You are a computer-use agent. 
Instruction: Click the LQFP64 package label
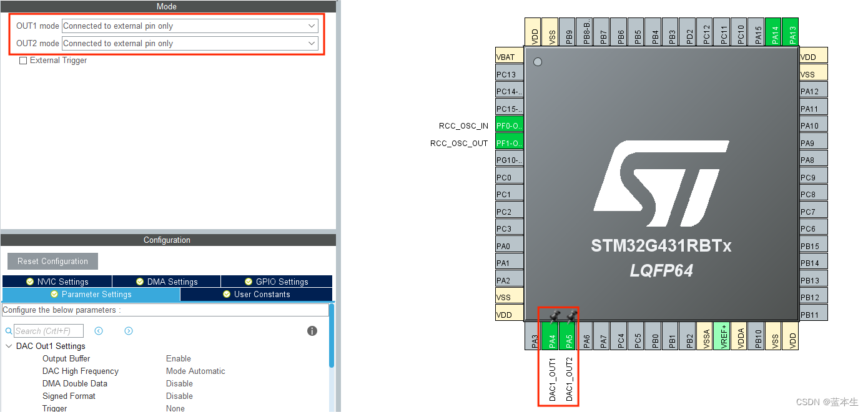661,270
